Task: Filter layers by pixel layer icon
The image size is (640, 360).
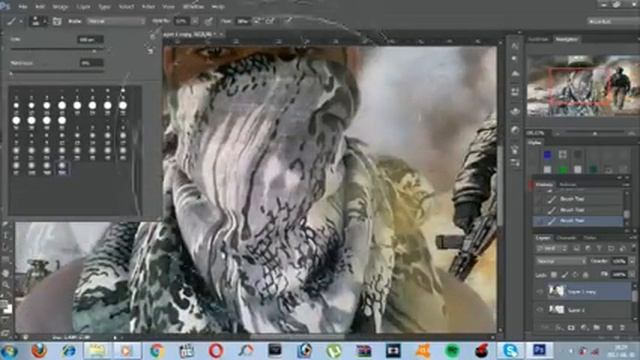Action: (x=576, y=248)
